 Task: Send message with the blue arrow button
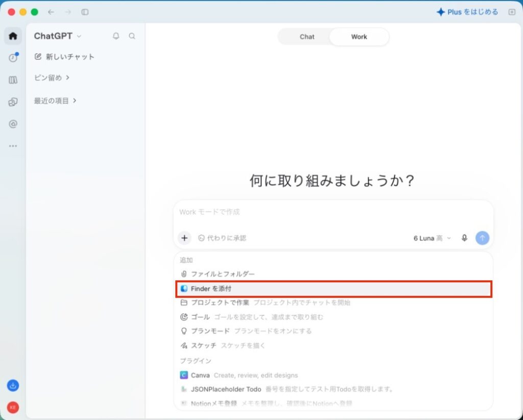(x=482, y=238)
